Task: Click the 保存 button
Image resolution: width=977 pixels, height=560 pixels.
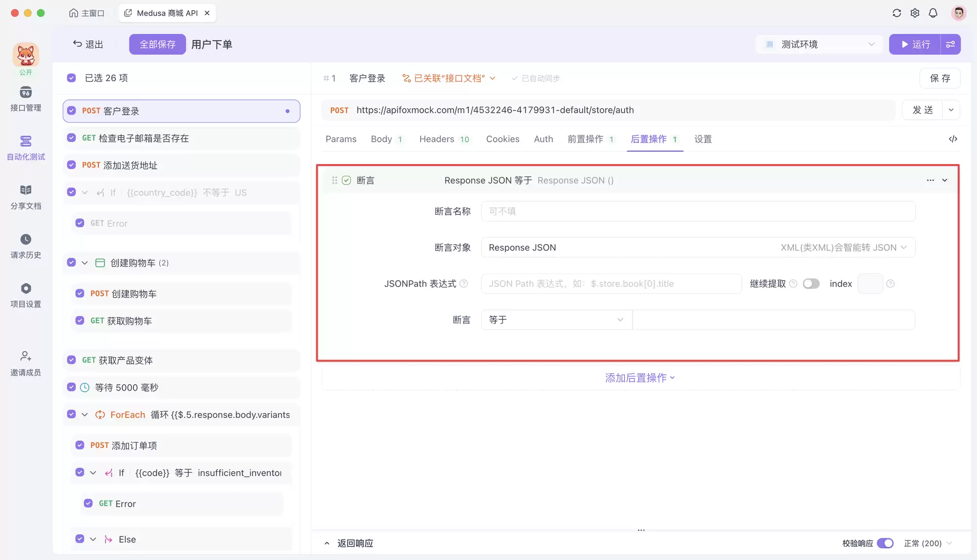Action: 940,78
